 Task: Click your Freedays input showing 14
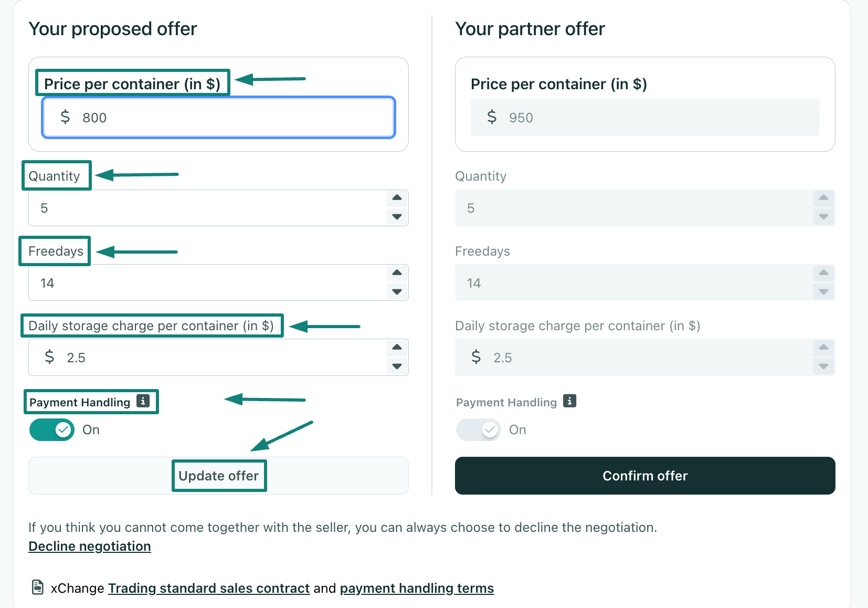point(208,282)
